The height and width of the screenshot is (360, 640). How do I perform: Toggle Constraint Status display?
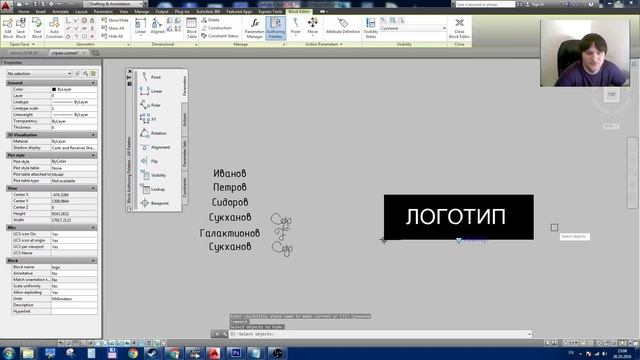point(220,36)
